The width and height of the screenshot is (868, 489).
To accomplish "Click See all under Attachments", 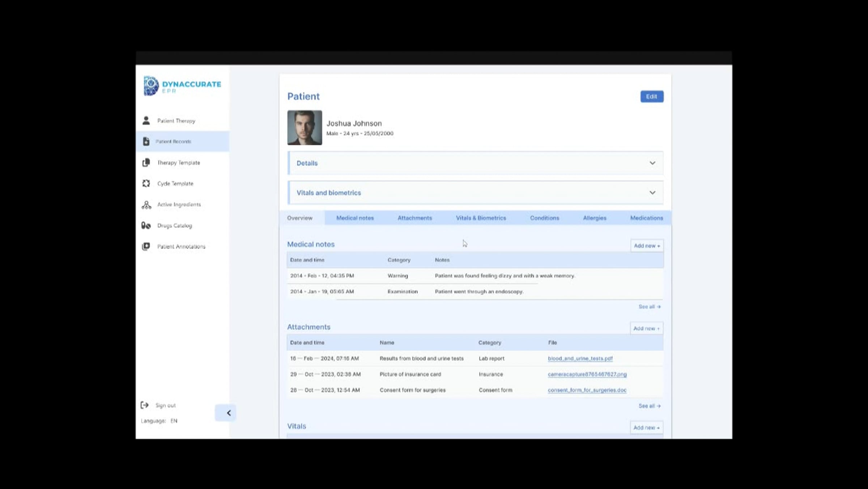I will 649,406.
